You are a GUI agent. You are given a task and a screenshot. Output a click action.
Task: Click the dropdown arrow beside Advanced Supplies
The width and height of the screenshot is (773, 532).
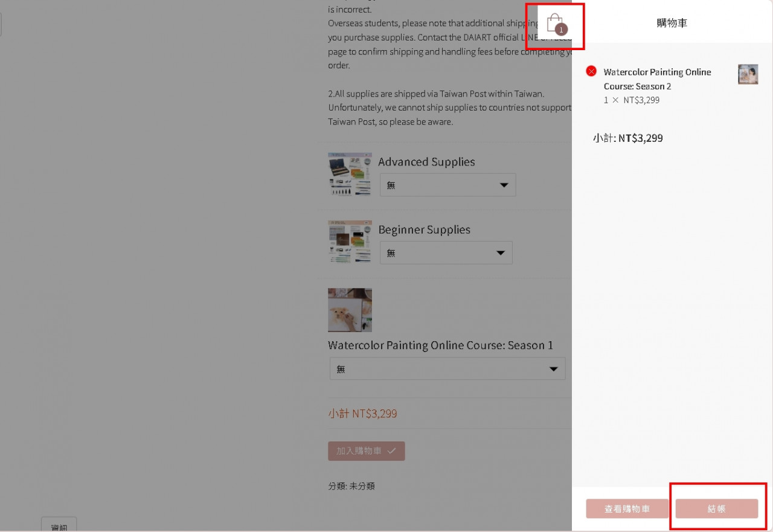coord(504,185)
